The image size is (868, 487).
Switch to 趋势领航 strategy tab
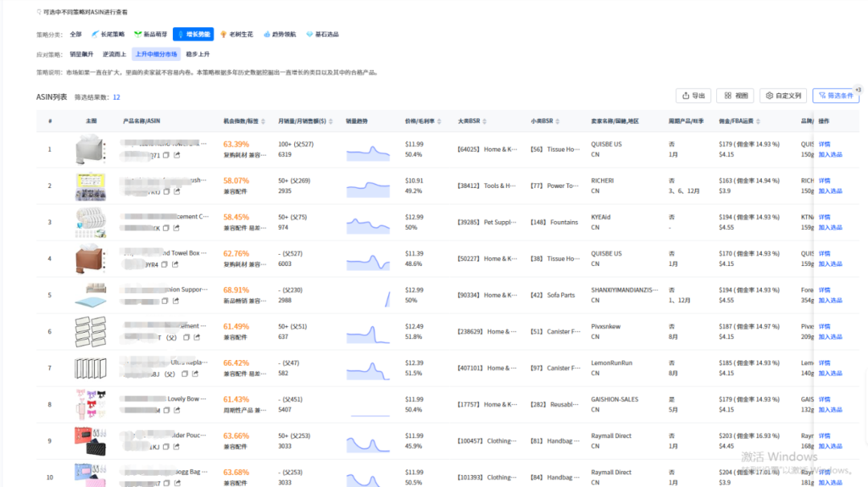[280, 35]
